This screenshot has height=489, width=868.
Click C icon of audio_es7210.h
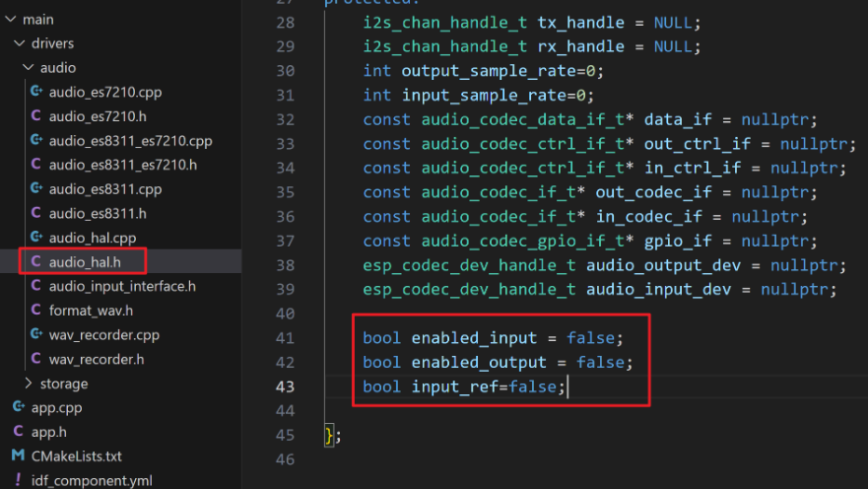36,115
